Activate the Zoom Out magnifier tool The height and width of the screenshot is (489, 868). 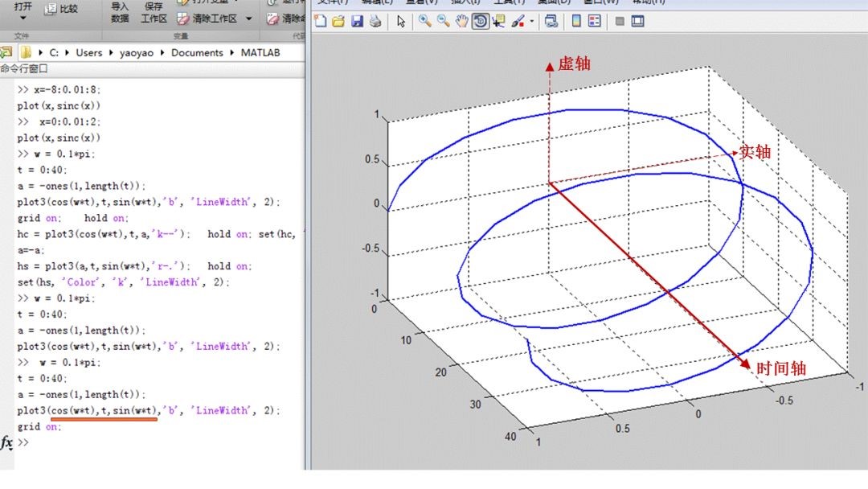(443, 22)
